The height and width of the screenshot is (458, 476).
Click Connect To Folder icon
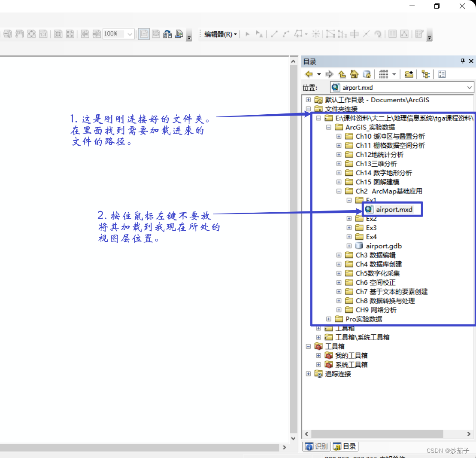[409, 74]
